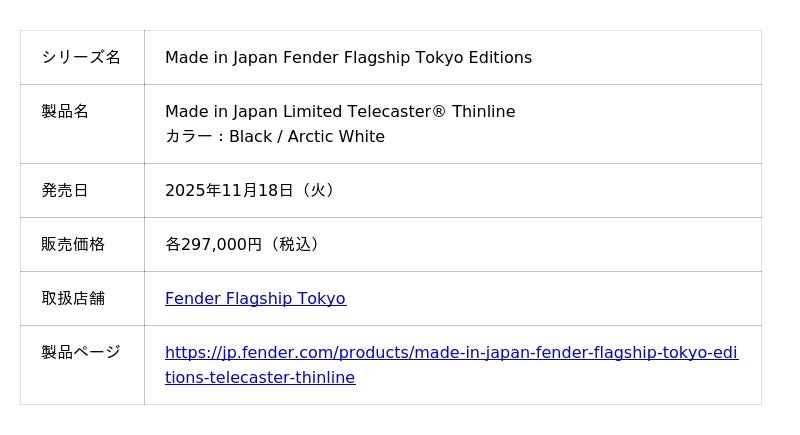Click the word 'Thinline' in the product name
This screenshot has width=800, height=435.
(x=483, y=111)
